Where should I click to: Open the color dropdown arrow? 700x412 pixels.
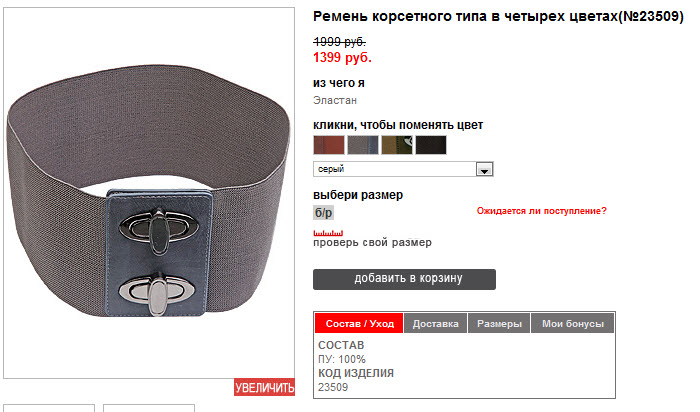pyautogui.click(x=484, y=169)
